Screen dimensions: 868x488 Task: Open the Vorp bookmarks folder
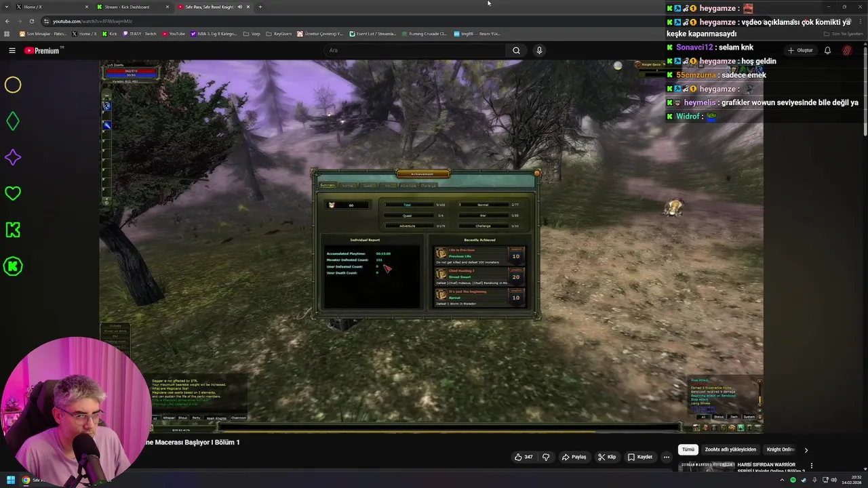[x=252, y=33]
